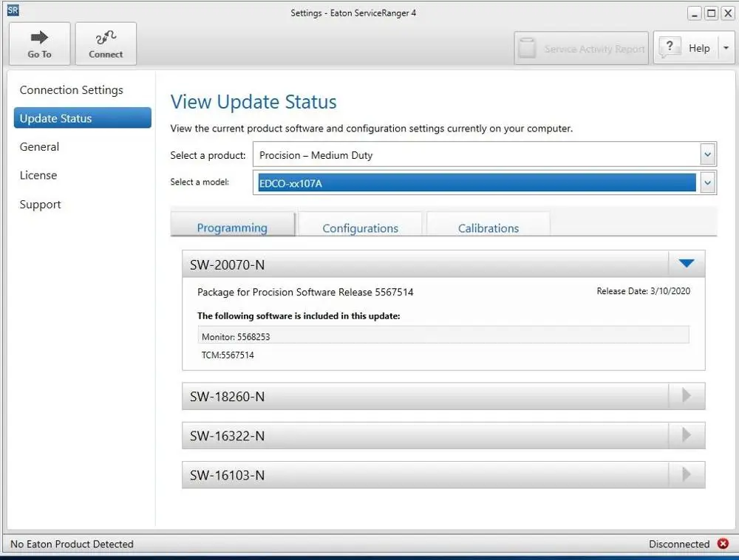Click the Go To arrow icon
The width and height of the screenshot is (739, 560).
point(39,37)
